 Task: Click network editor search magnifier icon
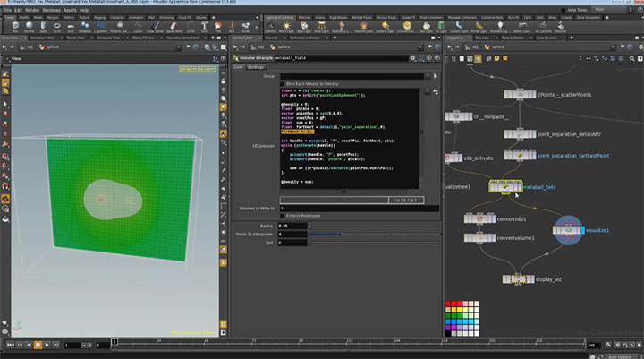[632, 59]
